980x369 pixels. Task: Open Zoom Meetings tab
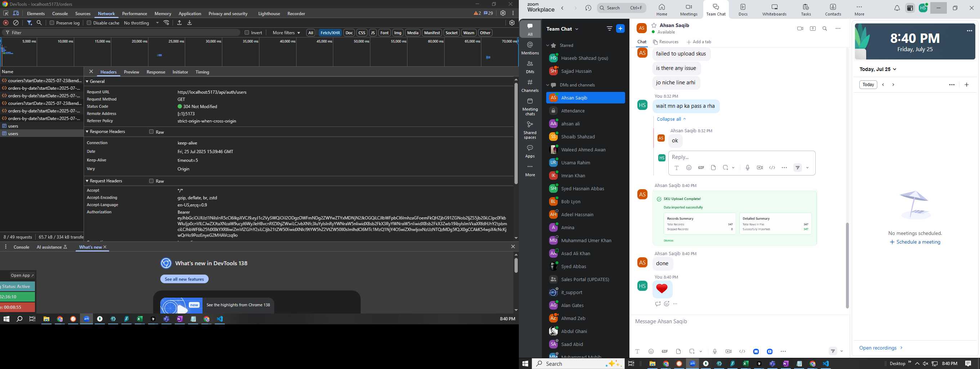(x=689, y=10)
